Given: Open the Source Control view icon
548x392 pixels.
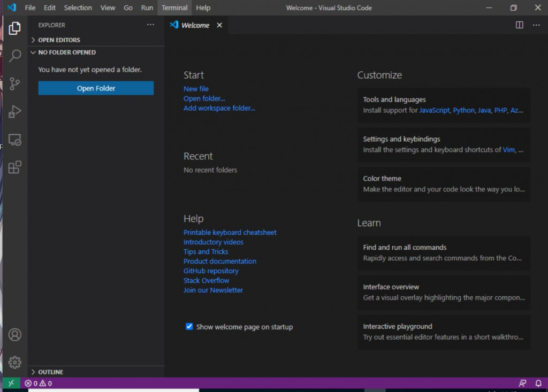Looking at the screenshot, I should 14,84.
